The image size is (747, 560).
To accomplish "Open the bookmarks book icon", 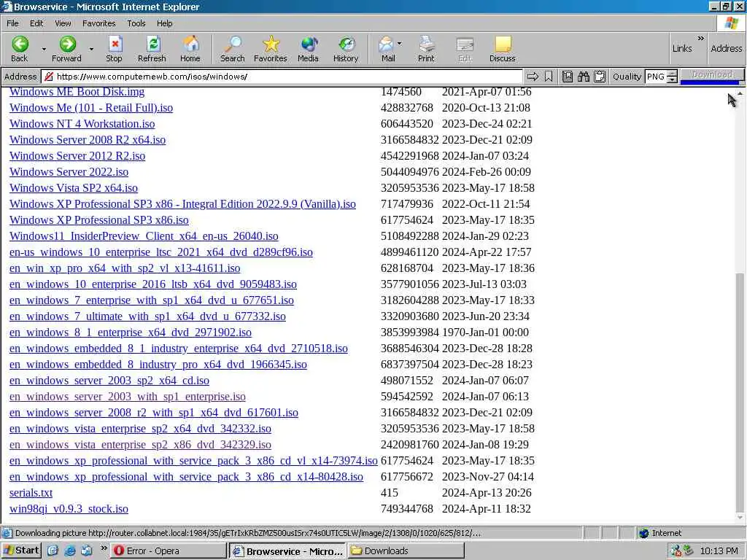I will click(x=568, y=76).
